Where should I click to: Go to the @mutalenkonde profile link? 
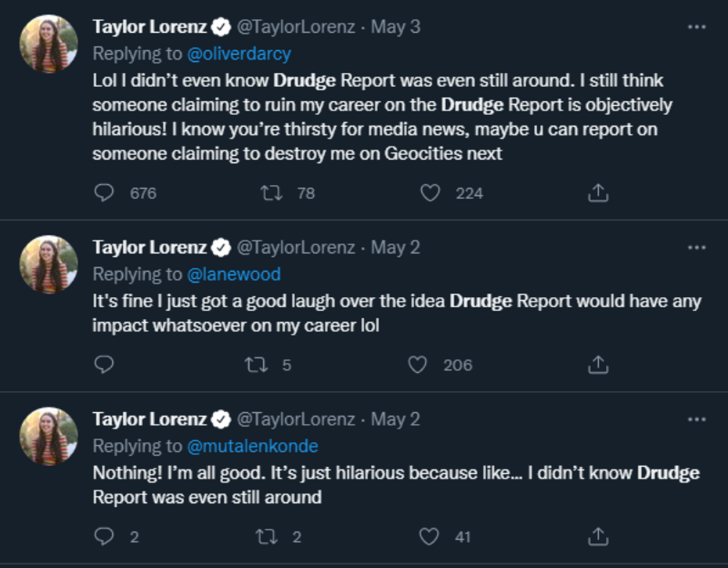pyautogui.click(x=252, y=446)
